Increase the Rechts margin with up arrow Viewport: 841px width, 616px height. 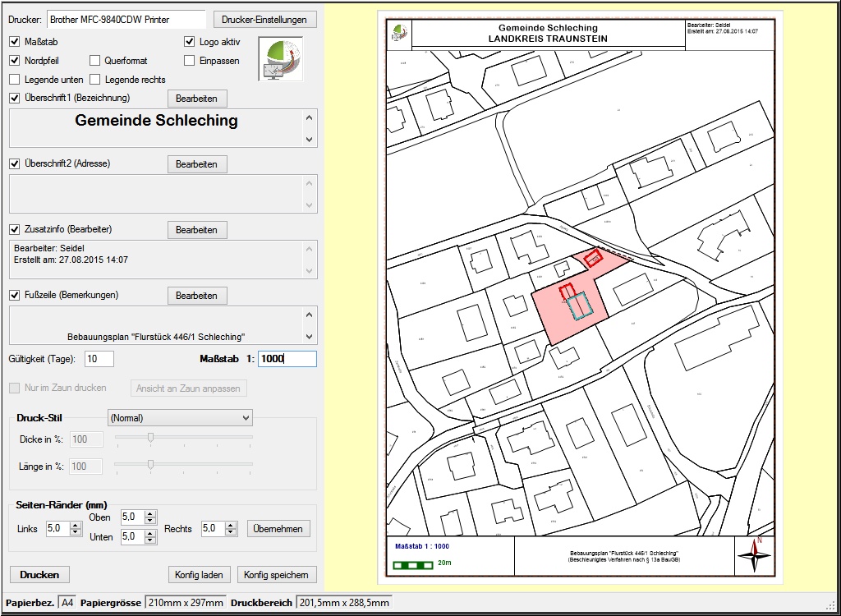(x=231, y=526)
